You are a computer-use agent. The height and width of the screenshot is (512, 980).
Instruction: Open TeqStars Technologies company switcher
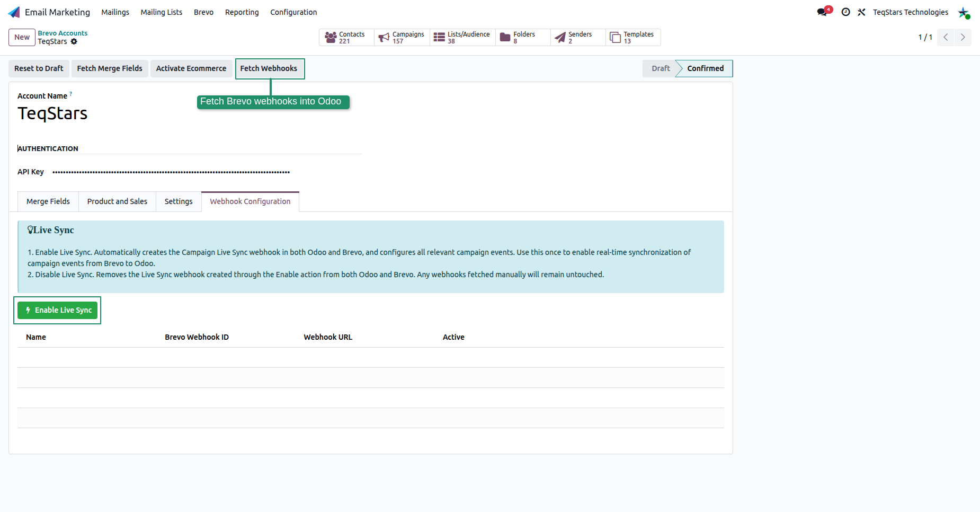(x=911, y=12)
